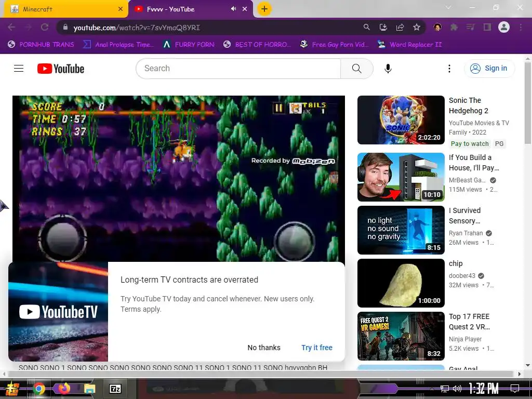Open media controls icon in toolbar
This screenshot has height=399, width=532.
coord(470,27)
